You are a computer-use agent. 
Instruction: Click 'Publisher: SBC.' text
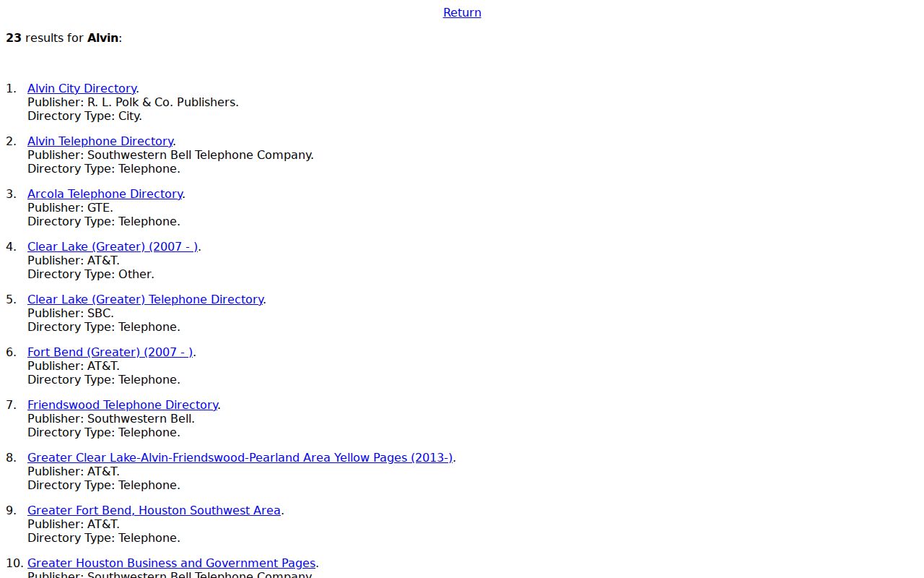pyautogui.click(x=71, y=313)
